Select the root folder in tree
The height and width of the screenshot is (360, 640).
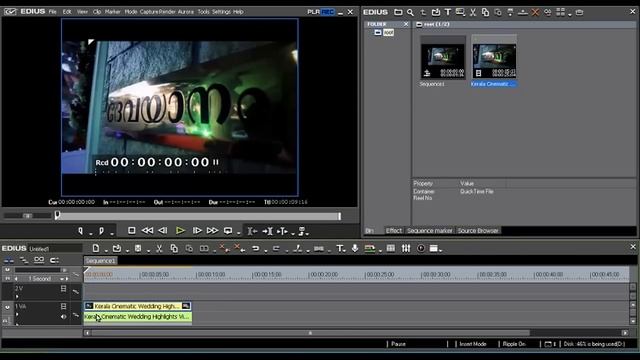[388, 32]
